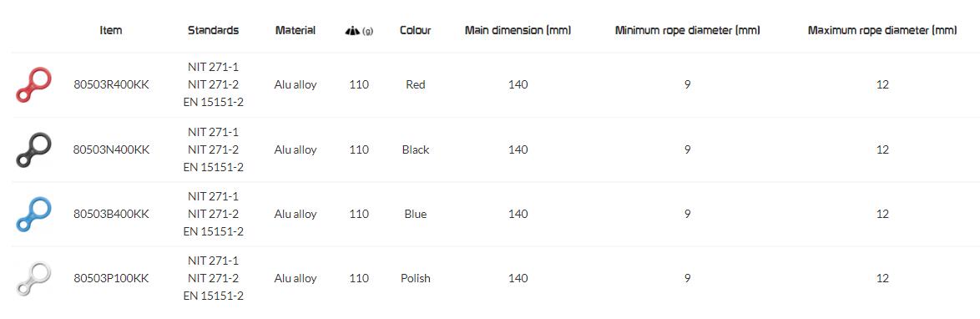Select item code 80503B400KK

111,214
